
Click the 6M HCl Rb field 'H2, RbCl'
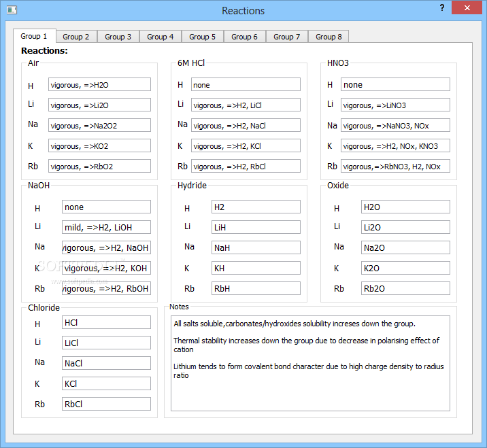pos(246,166)
